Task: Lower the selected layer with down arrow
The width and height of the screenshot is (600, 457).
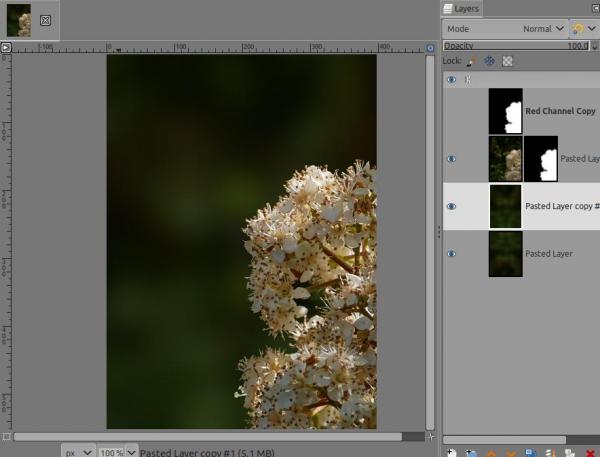Action: point(511,453)
